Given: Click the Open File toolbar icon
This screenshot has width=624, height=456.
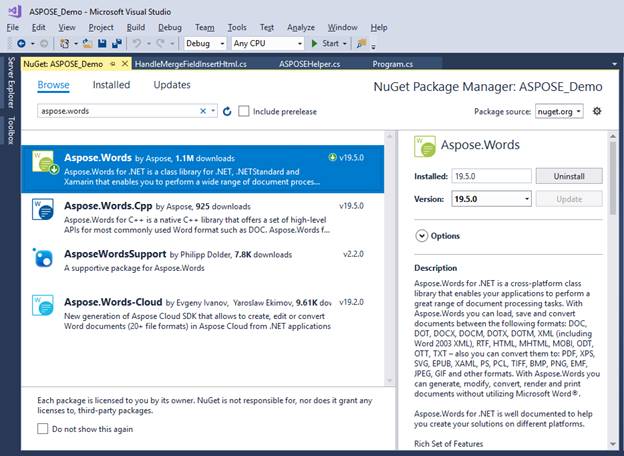Looking at the screenshot, I should pyautogui.click(x=88, y=43).
